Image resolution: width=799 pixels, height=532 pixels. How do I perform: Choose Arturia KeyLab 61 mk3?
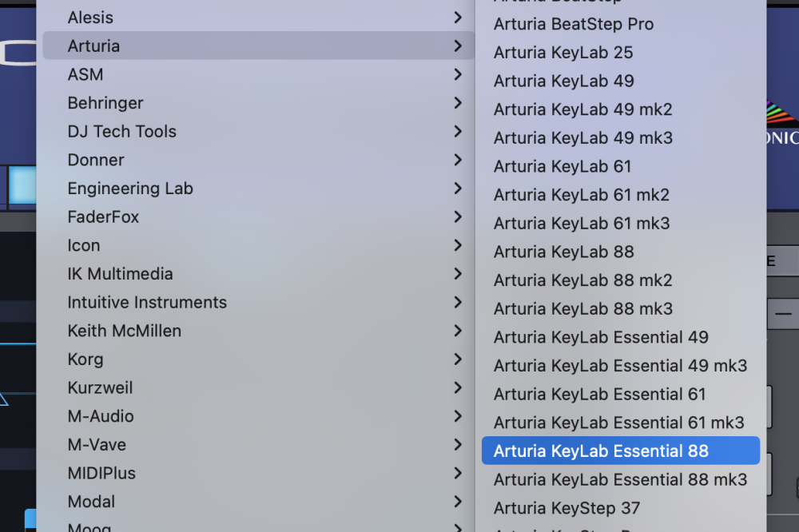tap(582, 224)
